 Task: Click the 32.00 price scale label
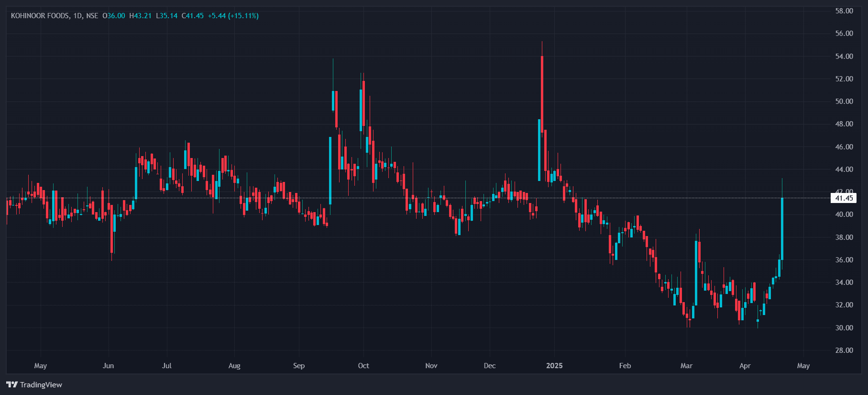(x=844, y=305)
